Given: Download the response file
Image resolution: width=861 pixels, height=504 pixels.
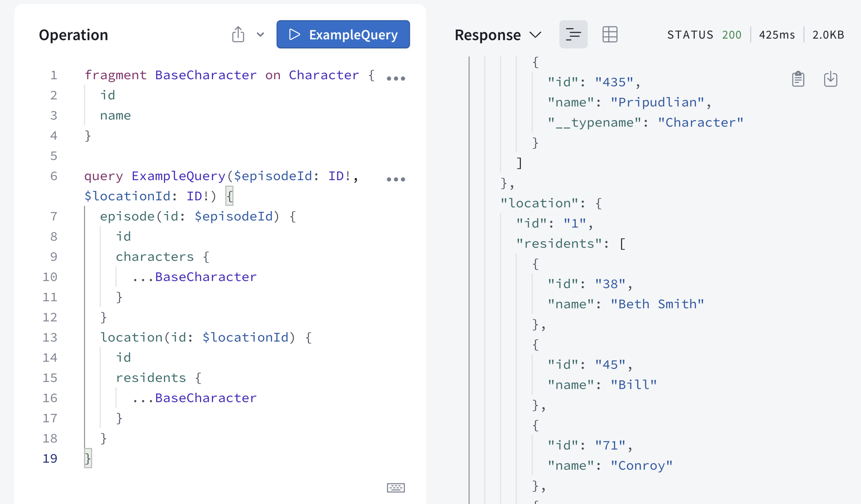Looking at the screenshot, I should coord(830,79).
